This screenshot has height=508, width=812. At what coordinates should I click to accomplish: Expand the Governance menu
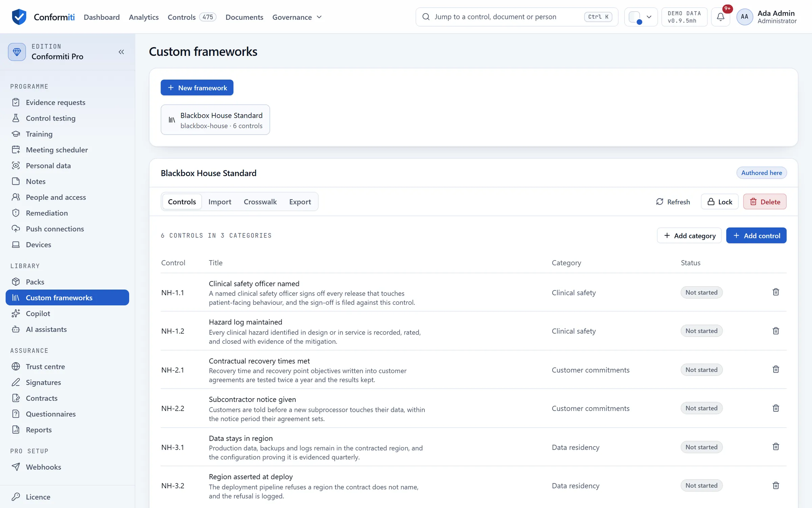pyautogui.click(x=297, y=17)
